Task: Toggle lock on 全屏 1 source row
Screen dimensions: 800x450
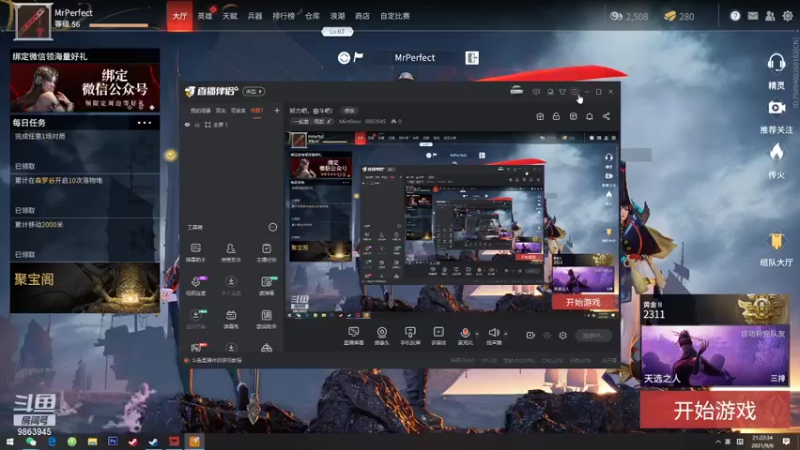Action: 197,124
